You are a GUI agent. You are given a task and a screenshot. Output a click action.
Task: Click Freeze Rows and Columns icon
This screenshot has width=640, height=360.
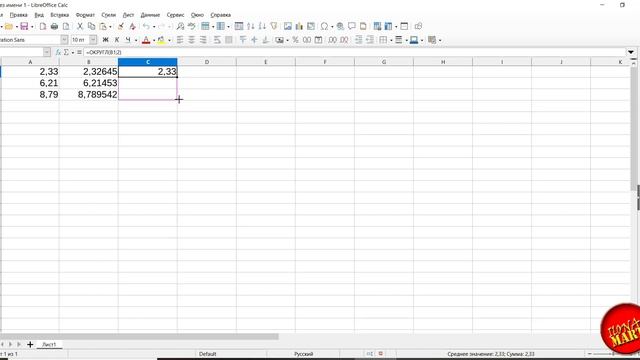(388, 27)
